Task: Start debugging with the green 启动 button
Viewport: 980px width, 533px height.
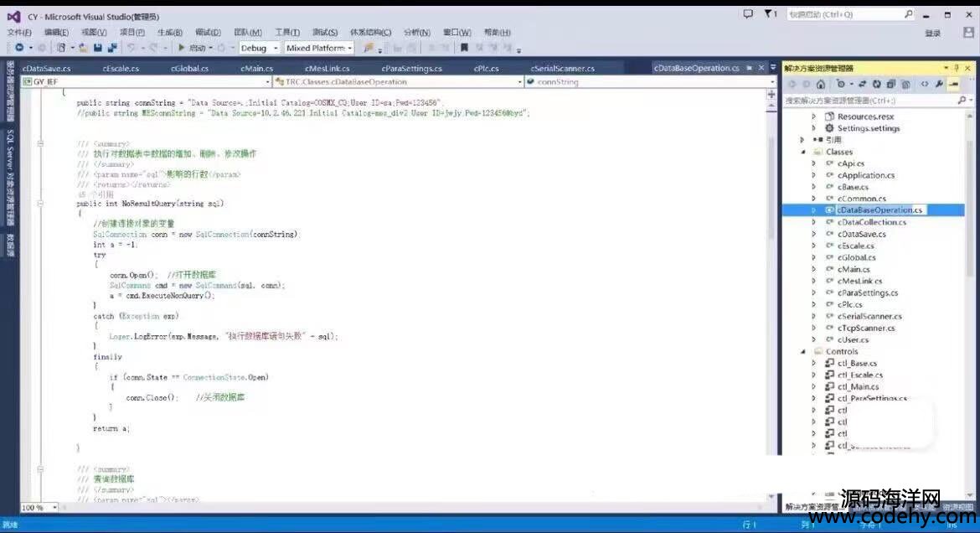Action: (192, 48)
